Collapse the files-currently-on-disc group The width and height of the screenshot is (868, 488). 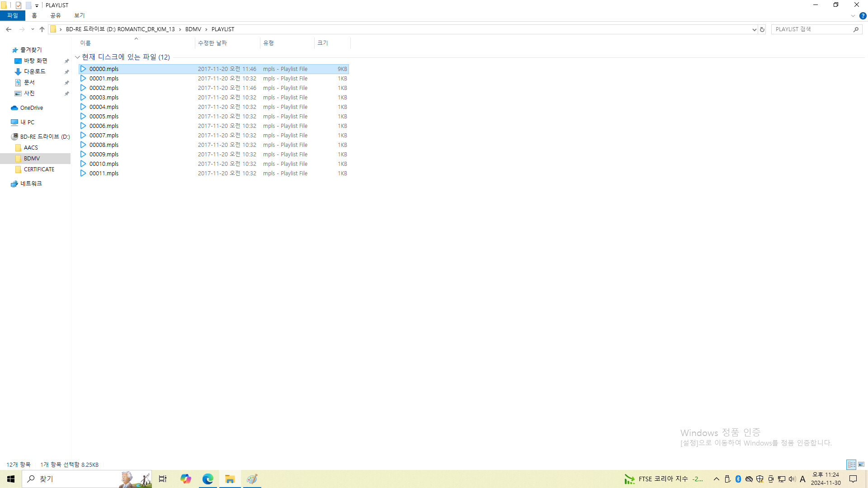[x=77, y=57]
